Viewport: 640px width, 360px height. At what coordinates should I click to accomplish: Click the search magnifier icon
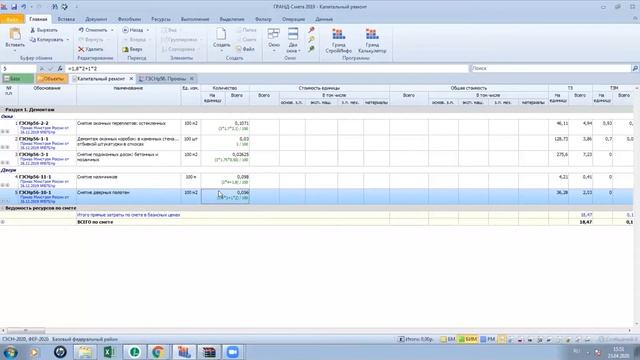point(636,69)
